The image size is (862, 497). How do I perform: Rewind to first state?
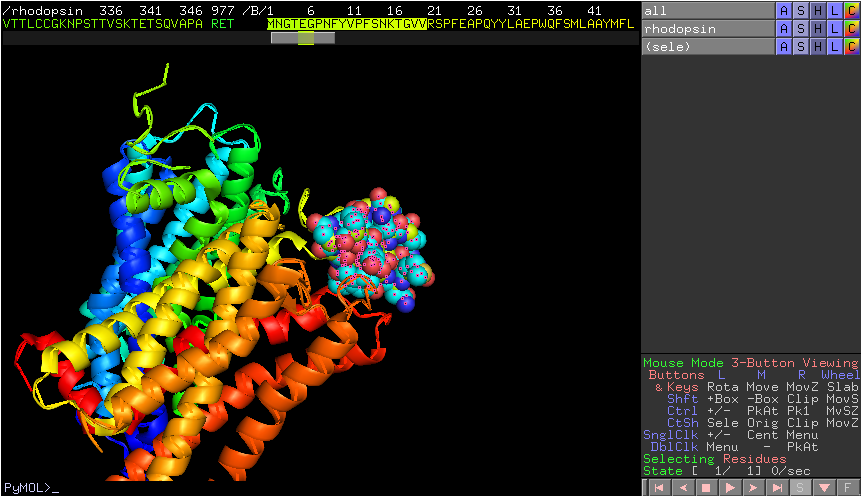(x=659, y=488)
